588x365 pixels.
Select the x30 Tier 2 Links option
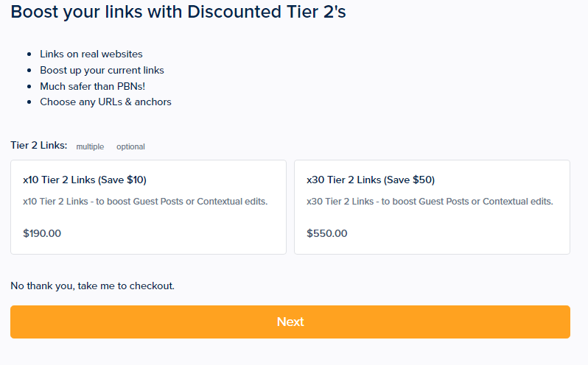click(432, 207)
